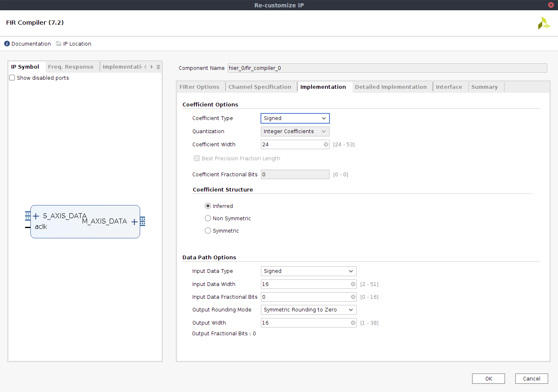The width and height of the screenshot is (558, 392).
Task: Click Coefficient Fractional Bits field
Action: point(295,175)
